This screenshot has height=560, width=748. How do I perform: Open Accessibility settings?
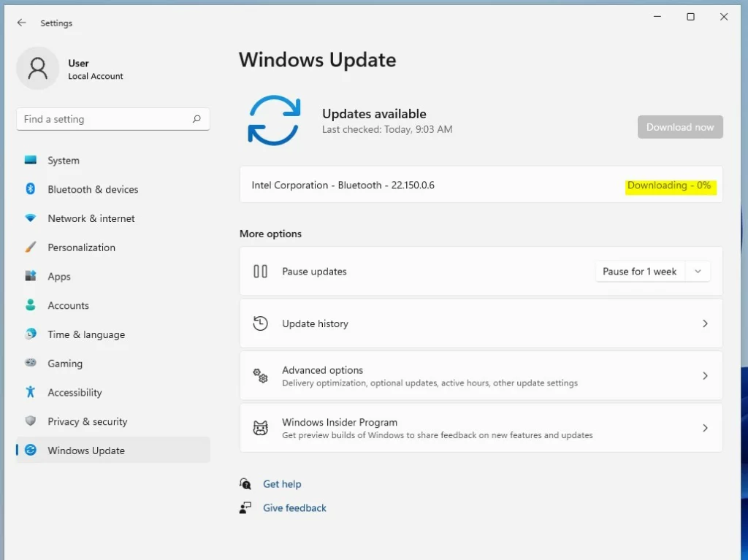pos(113,393)
